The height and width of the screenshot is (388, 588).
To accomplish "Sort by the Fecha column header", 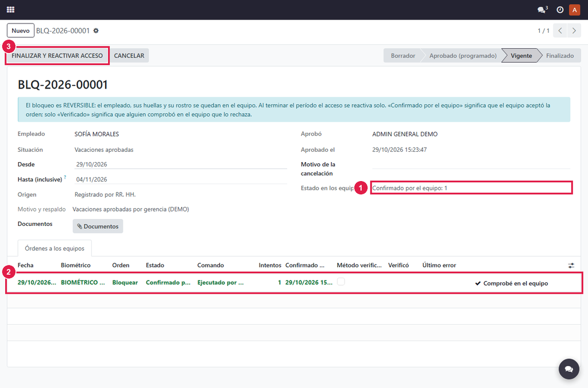I will pyautogui.click(x=25, y=266).
